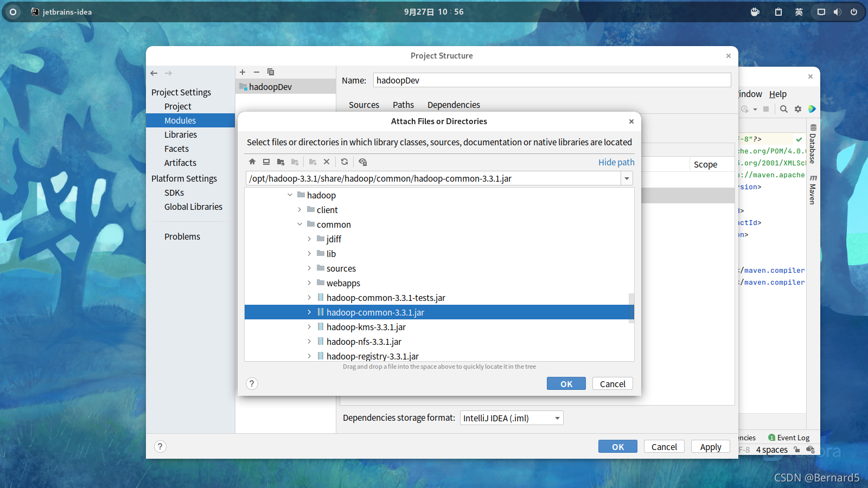Open the volume control in top bar

point(838,12)
